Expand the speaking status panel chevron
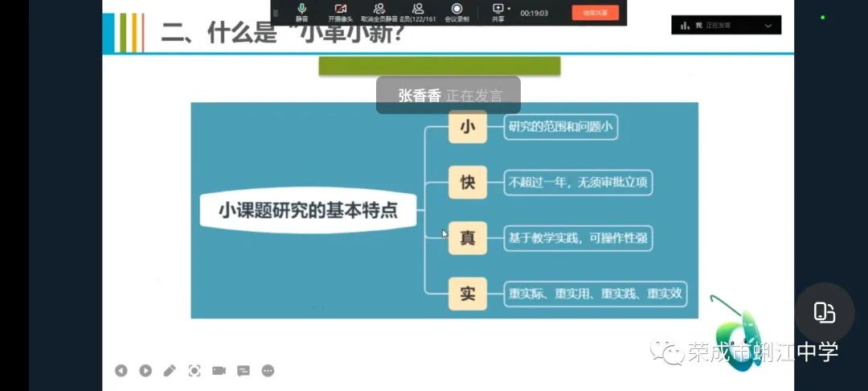Viewport: 868px width, 391px height. pos(768,26)
